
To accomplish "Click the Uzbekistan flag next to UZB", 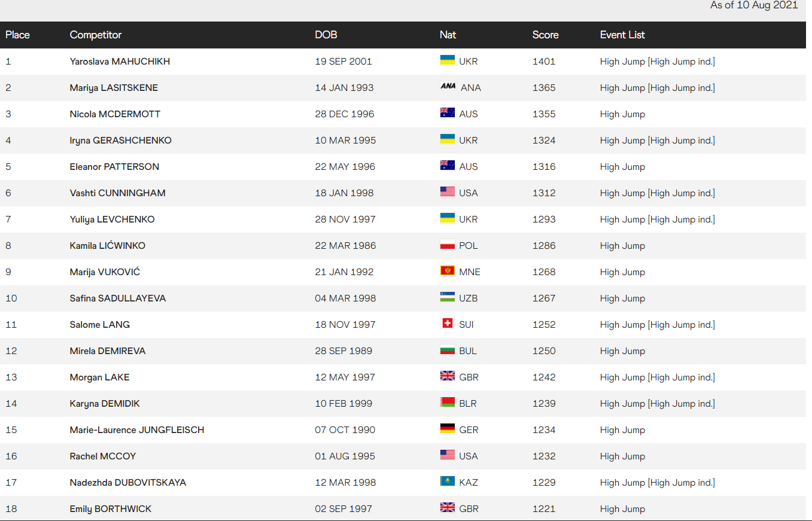I will pos(447,298).
